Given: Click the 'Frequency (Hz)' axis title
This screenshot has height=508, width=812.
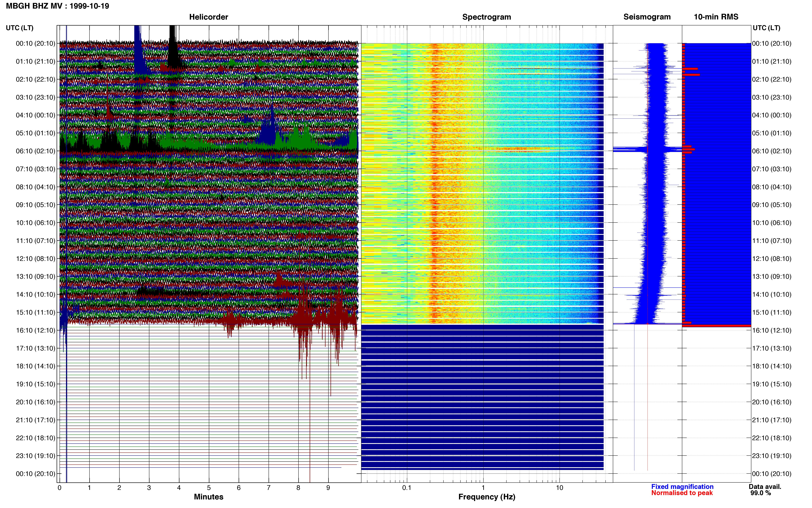Looking at the screenshot, I should 487,497.
